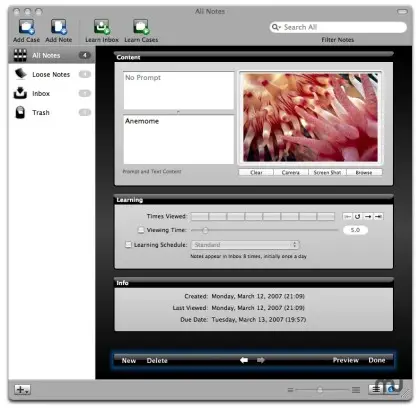Screen dimensions: 420x408
Task: Go to the previous note with the left arrow
Action: pyautogui.click(x=244, y=360)
